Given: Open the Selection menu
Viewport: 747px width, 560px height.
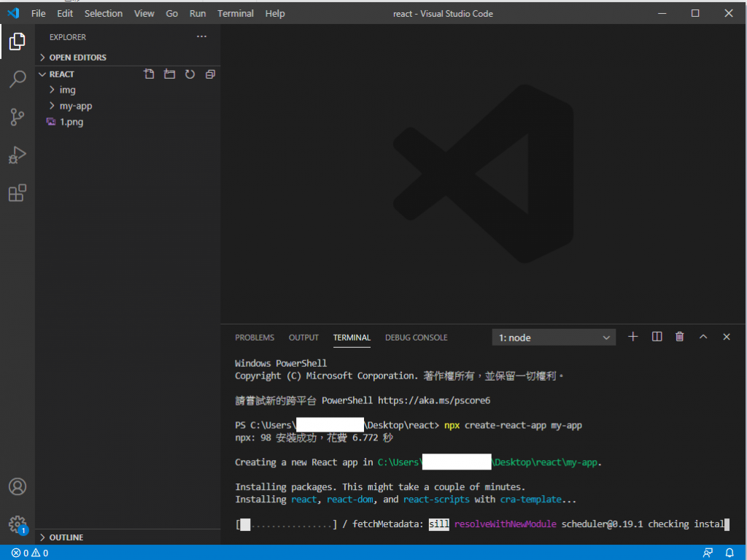Looking at the screenshot, I should tap(104, 13).
